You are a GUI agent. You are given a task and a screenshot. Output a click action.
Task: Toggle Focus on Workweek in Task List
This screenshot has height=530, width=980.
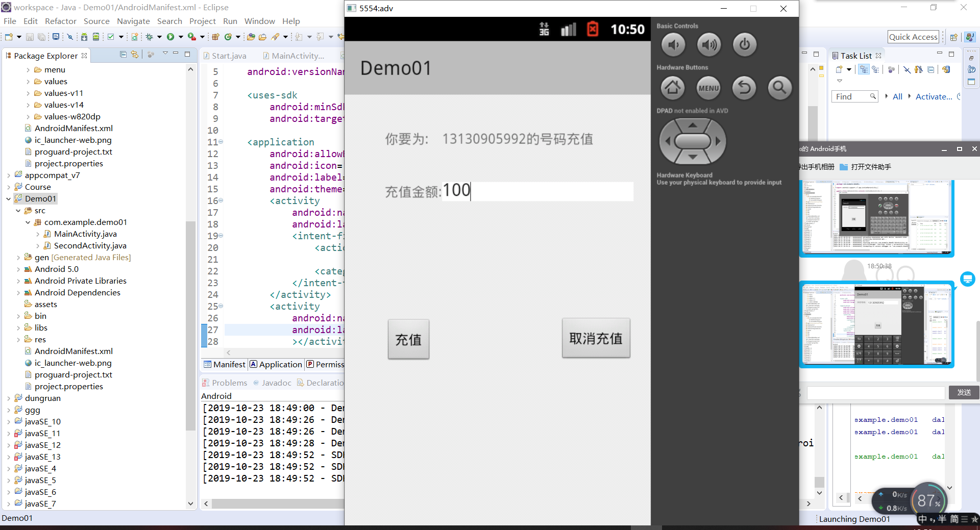point(891,70)
